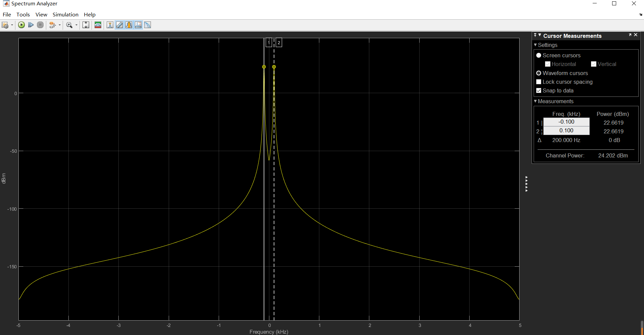Image resolution: width=644 pixels, height=335 pixels.
Task: Edit cursor 1 frequency value field
Action: 566,122
